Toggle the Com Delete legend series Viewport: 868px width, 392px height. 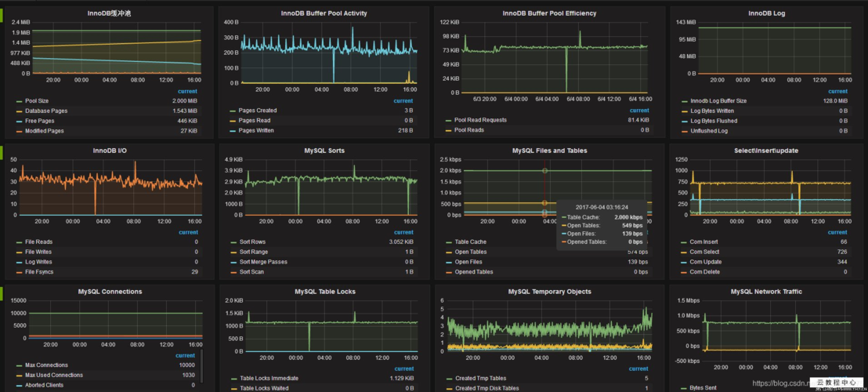point(704,272)
